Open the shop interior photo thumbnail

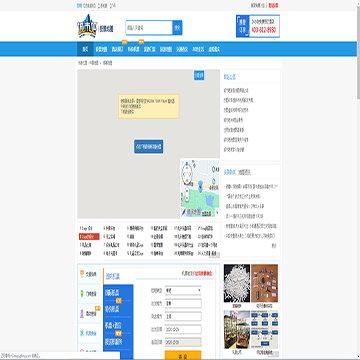[x=237, y=330]
